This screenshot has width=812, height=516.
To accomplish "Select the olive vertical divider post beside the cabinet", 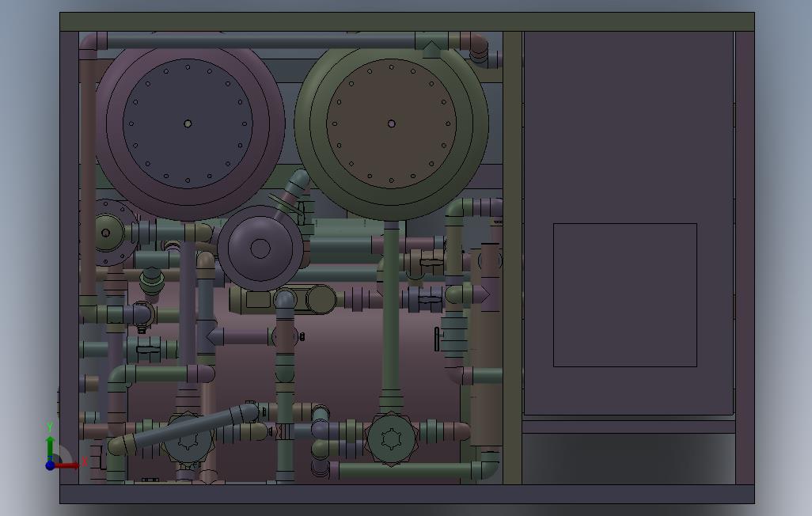I will coord(512,257).
